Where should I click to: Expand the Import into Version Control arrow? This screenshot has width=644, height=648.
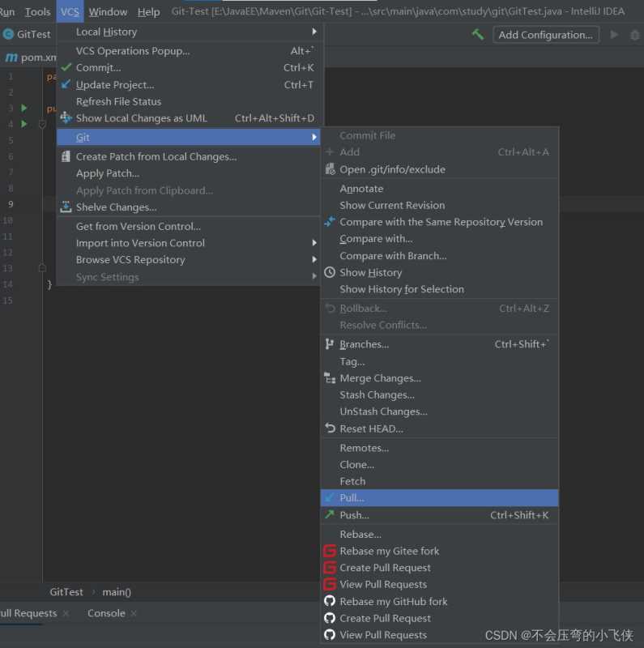[314, 242]
